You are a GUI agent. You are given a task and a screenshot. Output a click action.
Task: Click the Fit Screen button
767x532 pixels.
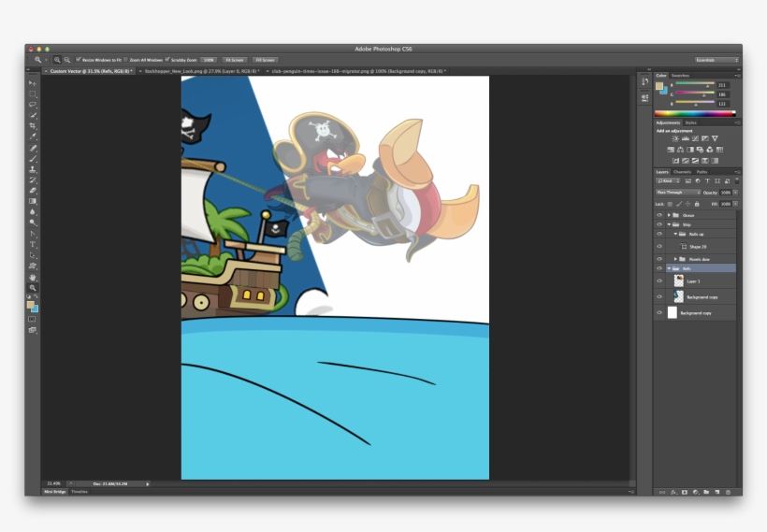pos(234,60)
